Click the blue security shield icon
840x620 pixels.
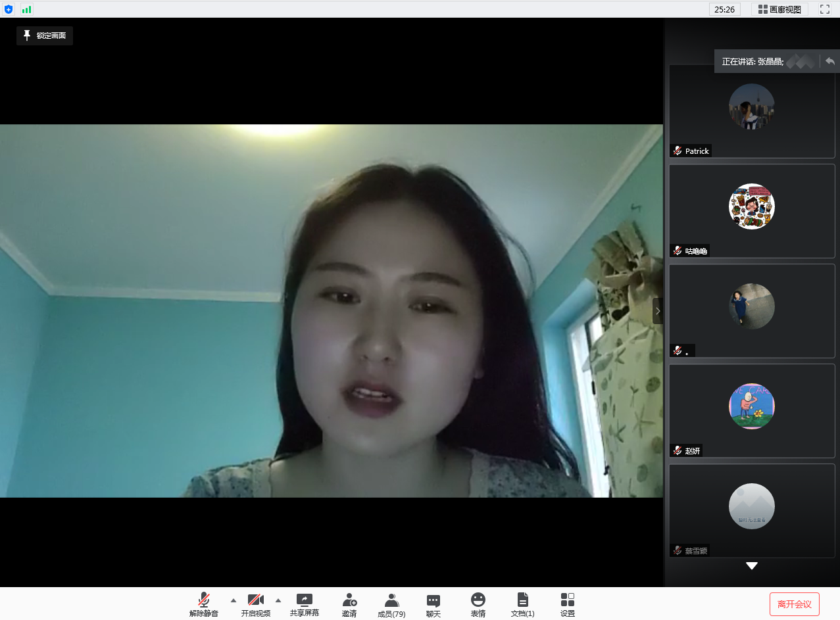click(9, 9)
